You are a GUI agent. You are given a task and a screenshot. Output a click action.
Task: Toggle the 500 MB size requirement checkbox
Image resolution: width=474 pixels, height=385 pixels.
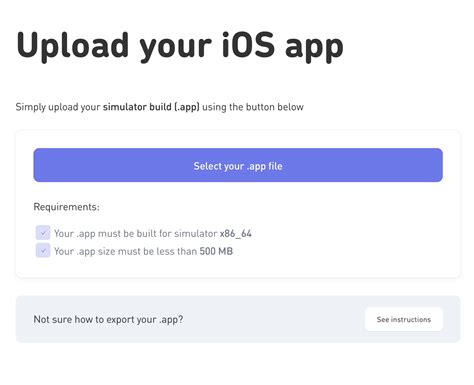[x=43, y=250]
